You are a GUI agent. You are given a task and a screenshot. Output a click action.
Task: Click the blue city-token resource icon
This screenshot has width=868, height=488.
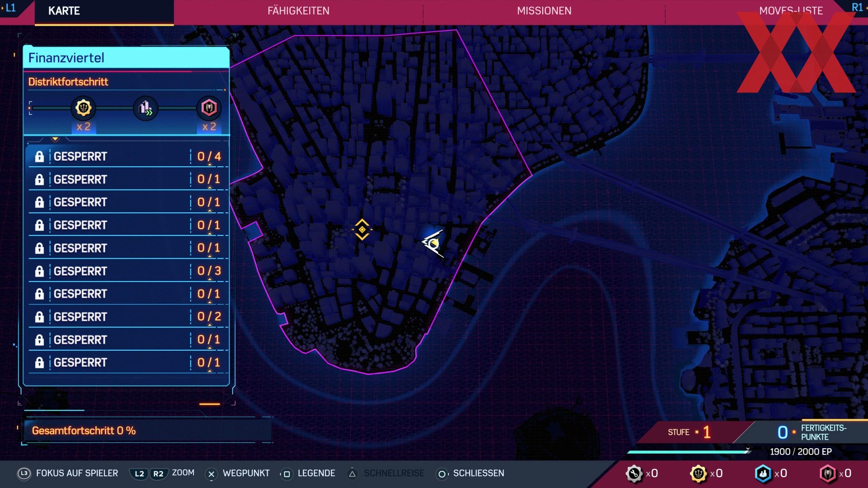[x=763, y=474]
